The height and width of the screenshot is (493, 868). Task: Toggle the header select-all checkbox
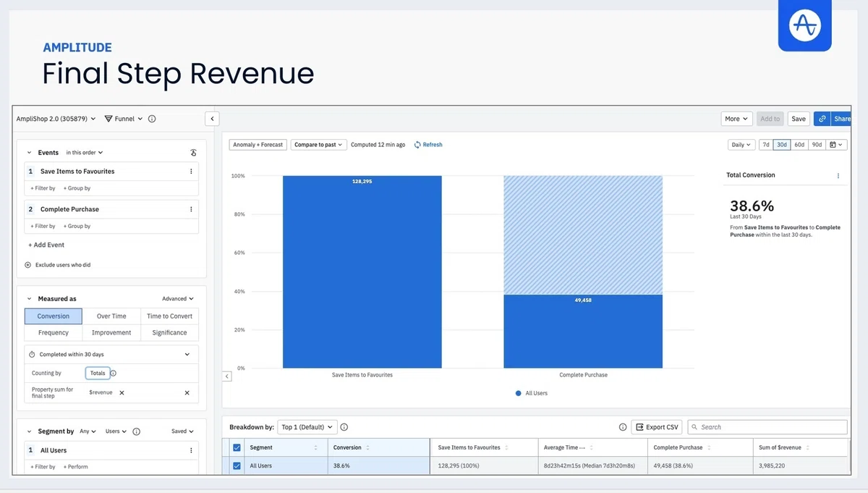tap(236, 447)
